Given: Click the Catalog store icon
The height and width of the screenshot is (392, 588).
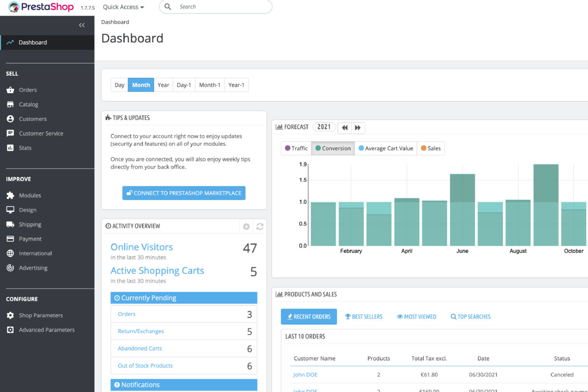Looking at the screenshot, I should click(x=10, y=104).
